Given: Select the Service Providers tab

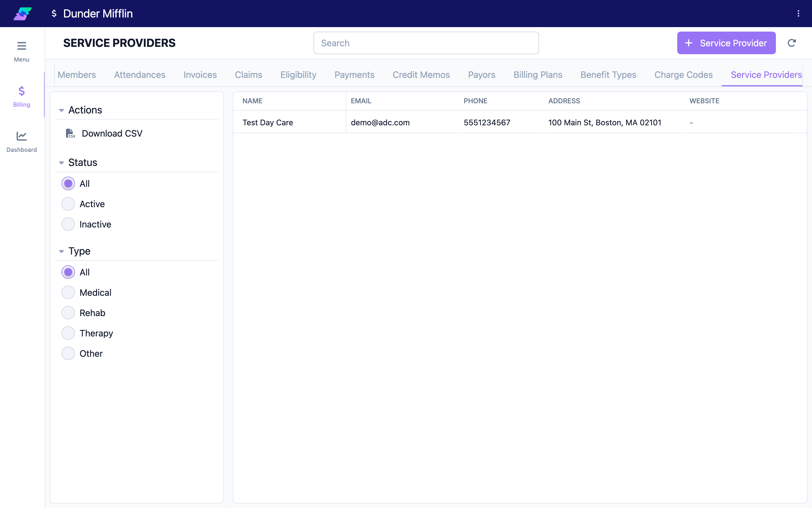Looking at the screenshot, I should click(766, 75).
